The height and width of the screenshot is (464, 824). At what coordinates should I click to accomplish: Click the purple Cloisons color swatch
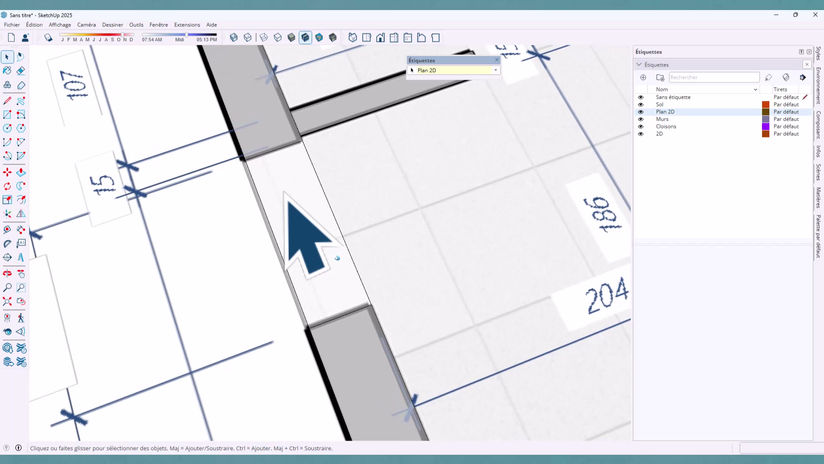click(766, 127)
